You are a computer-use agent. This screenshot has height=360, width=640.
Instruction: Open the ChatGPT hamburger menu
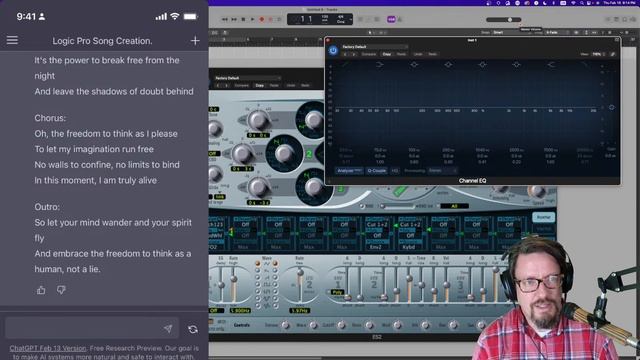(x=12, y=40)
